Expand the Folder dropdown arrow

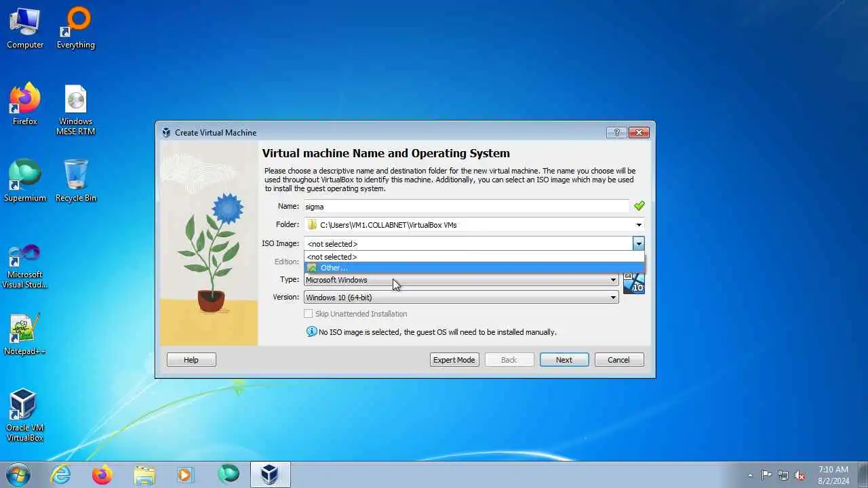pyautogui.click(x=638, y=225)
